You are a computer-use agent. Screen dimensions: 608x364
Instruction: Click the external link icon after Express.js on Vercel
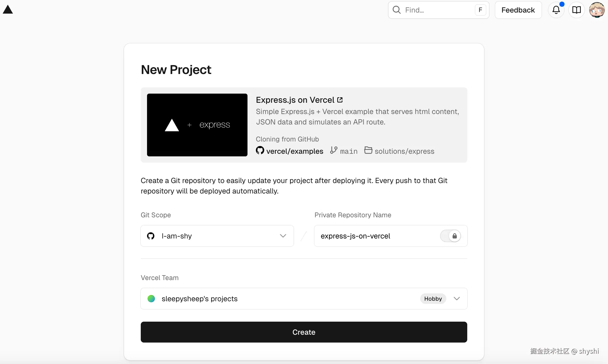tap(340, 100)
